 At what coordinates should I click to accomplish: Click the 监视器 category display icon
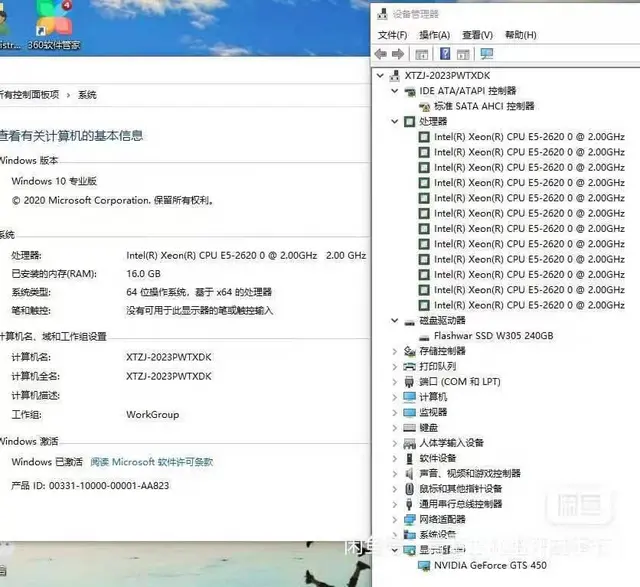pyautogui.click(x=409, y=412)
